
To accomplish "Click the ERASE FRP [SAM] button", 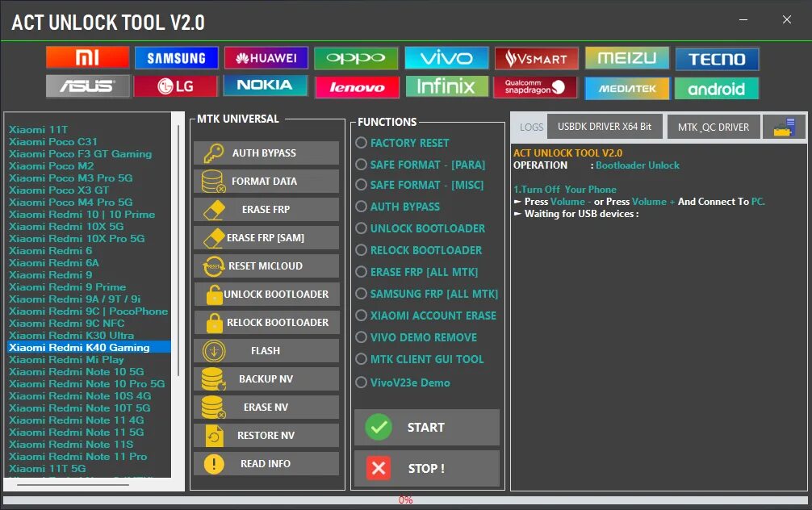I will point(266,238).
